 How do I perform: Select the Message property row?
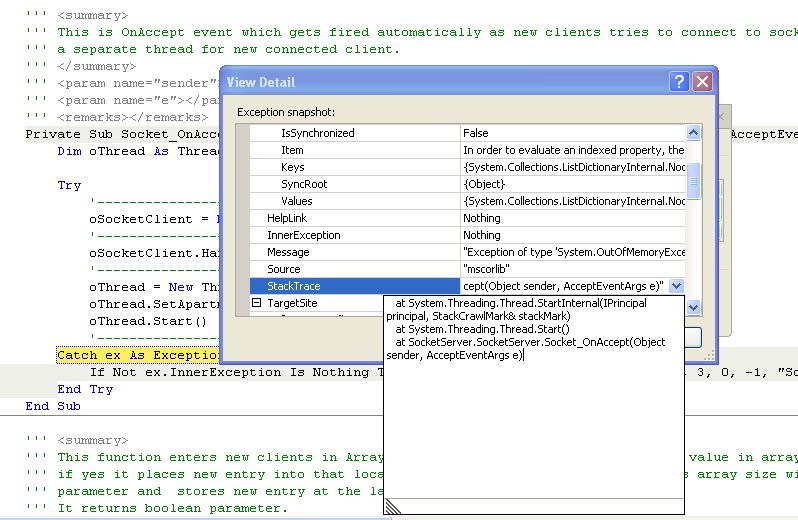tap(467, 252)
